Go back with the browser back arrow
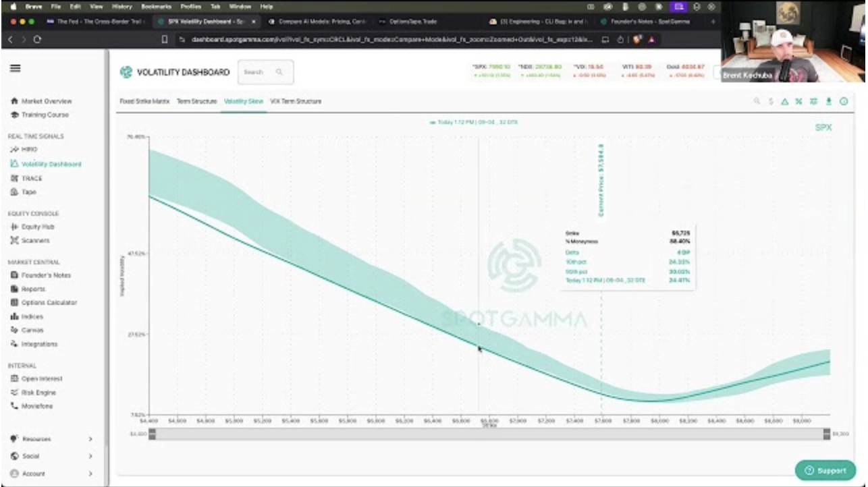Screen dimensions: 868x487 point(10,39)
